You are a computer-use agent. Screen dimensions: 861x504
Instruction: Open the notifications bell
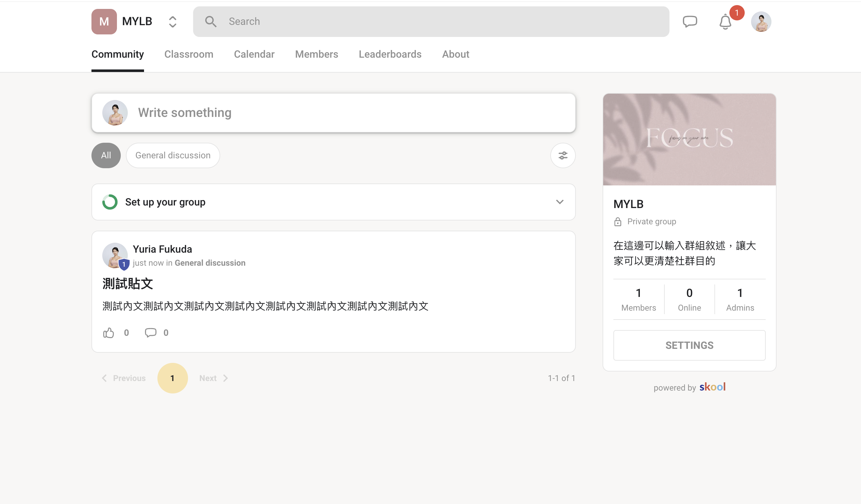tap(725, 22)
